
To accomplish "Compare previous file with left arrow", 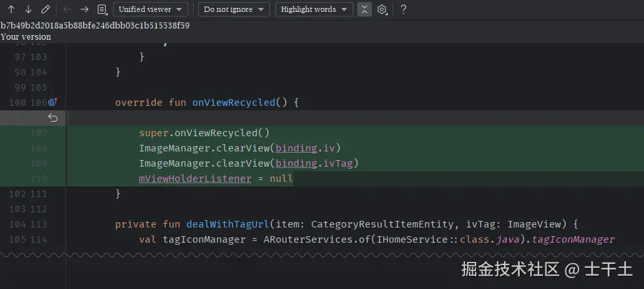I will point(67,9).
